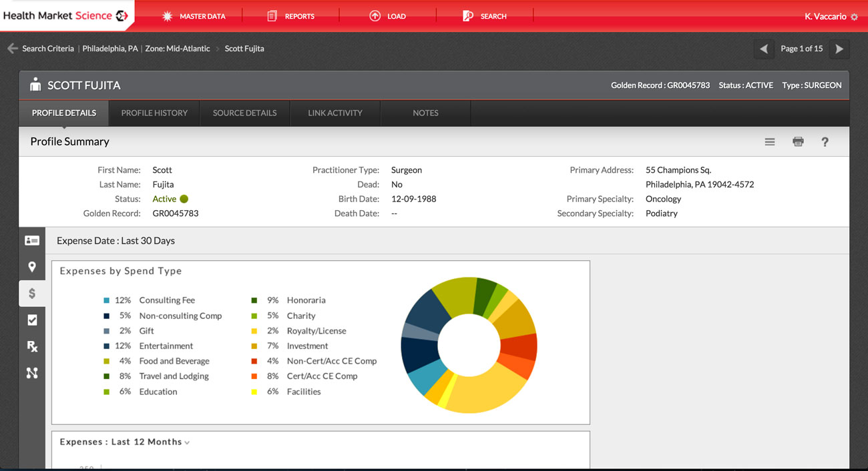The width and height of the screenshot is (868, 471).
Task: Select the Rx prescriptions sidebar icon
Action: [x=31, y=346]
